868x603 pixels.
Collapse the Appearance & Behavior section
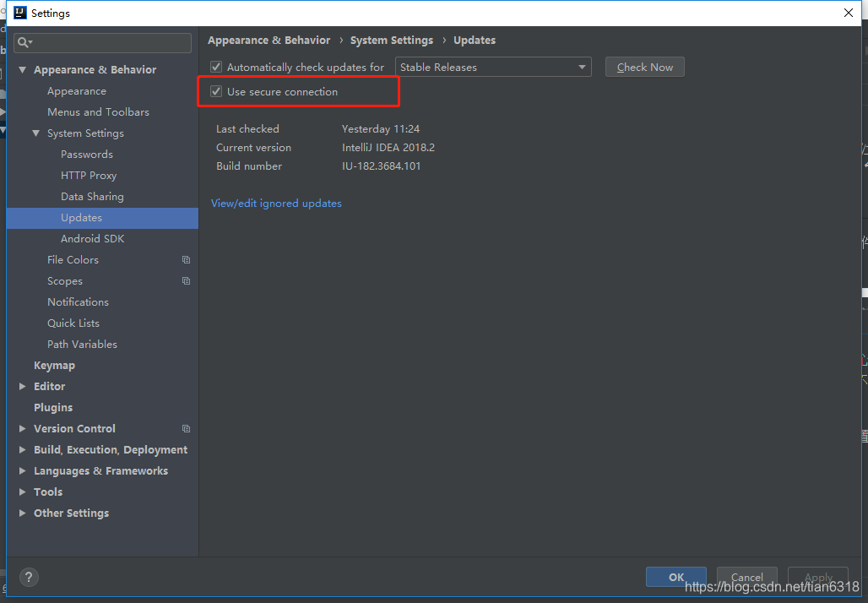coord(23,70)
